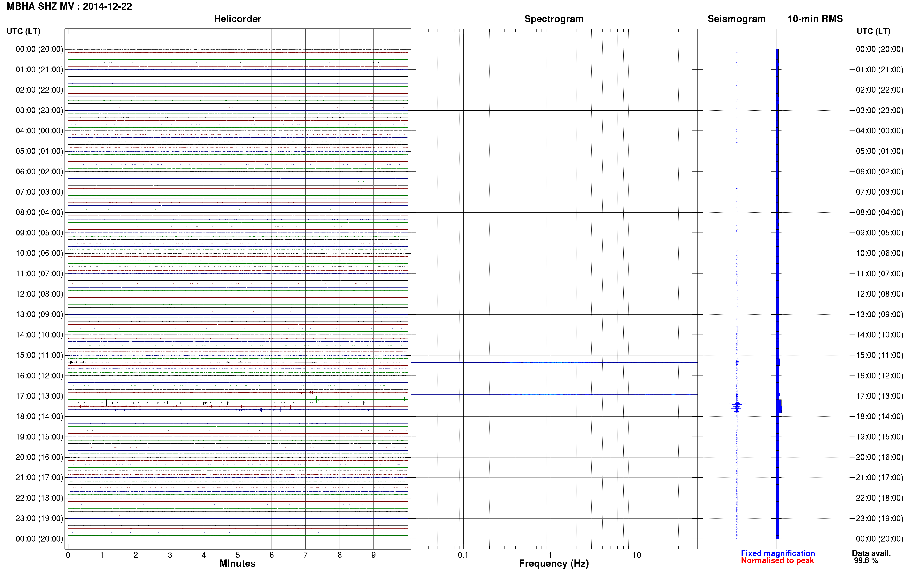This screenshot has width=924, height=578.
Task: Click "17:00 (13:00)" on the left time axis
Action: pyautogui.click(x=39, y=396)
